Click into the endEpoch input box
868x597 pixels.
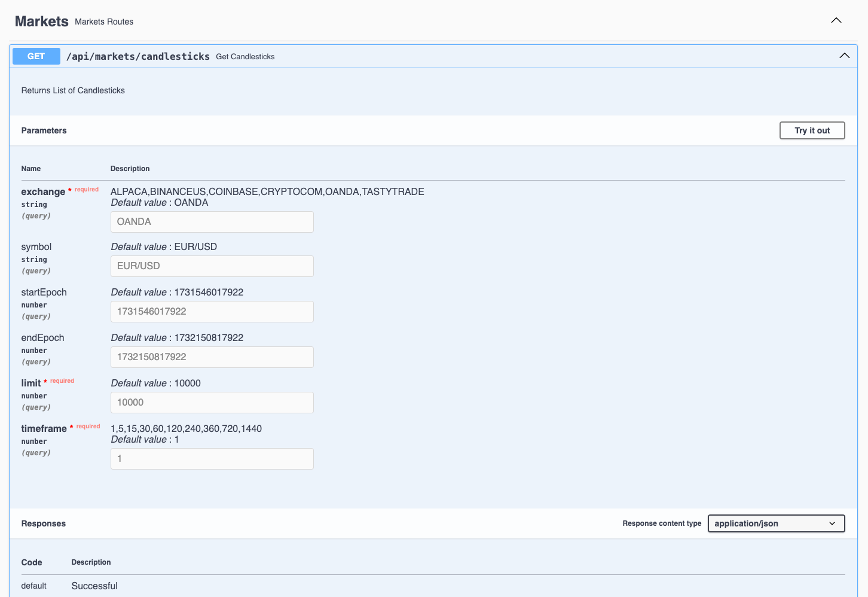(212, 357)
